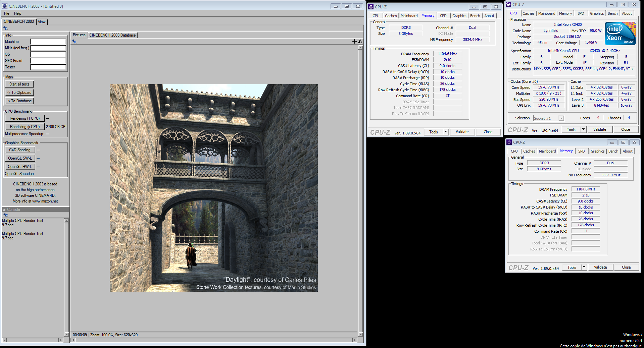
Task: Open the SPD tab in the top-left CPU-Z
Action: pyautogui.click(x=443, y=16)
